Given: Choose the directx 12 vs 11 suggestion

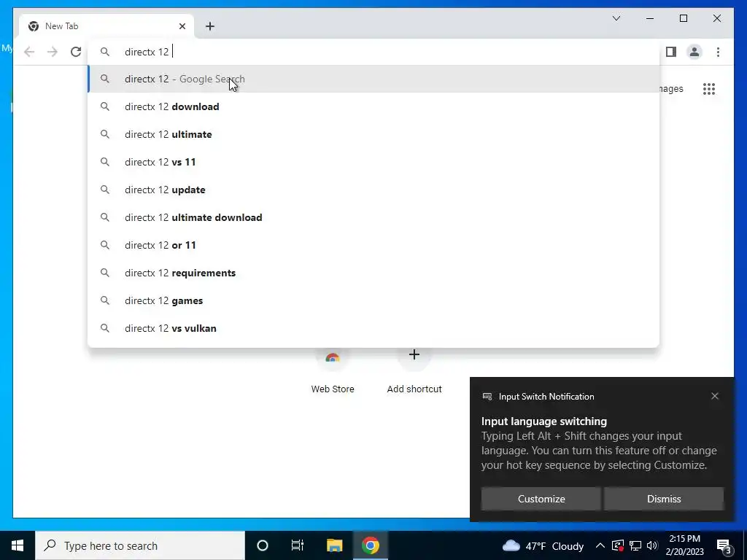Looking at the screenshot, I should point(374,162).
